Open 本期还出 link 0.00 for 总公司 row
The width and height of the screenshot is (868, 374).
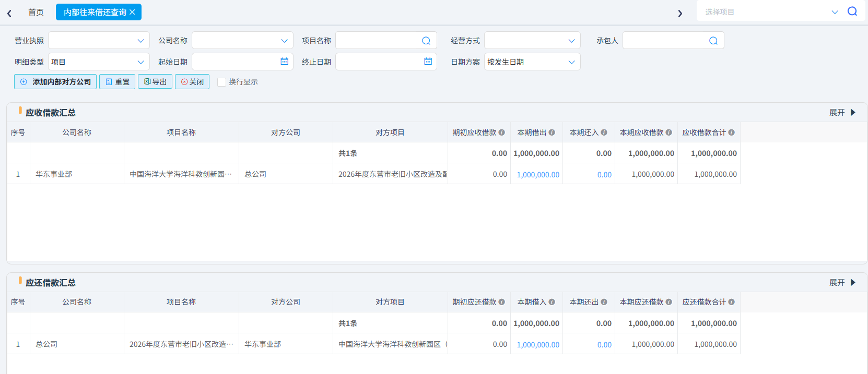(x=604, y=345)
